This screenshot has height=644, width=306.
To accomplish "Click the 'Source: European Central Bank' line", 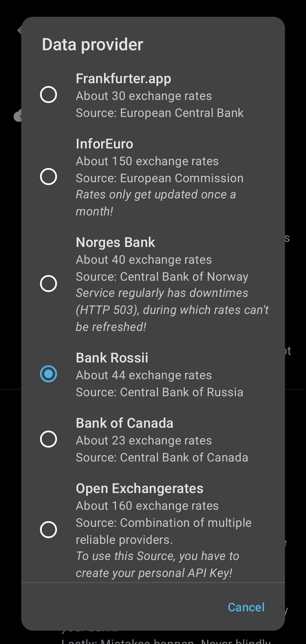I will (x=160, y=113).
